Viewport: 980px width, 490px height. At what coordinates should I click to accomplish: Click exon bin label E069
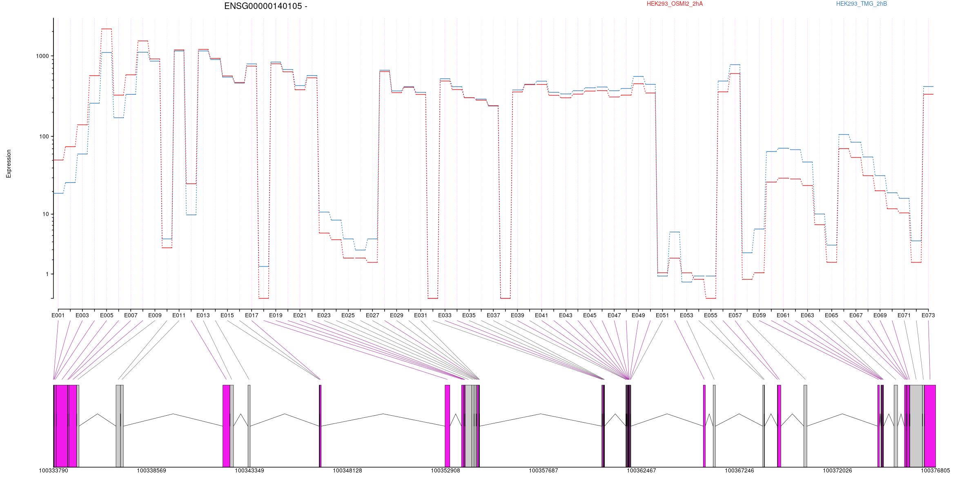[x=880, y=315]
